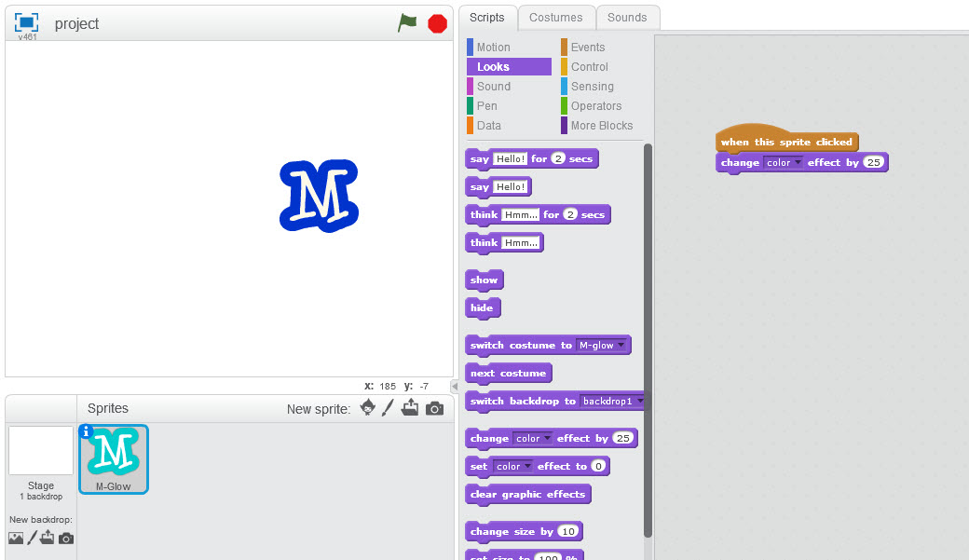The image size is (969, 560).
Task: Click the green flag to start project
Action: click(407, 23)
